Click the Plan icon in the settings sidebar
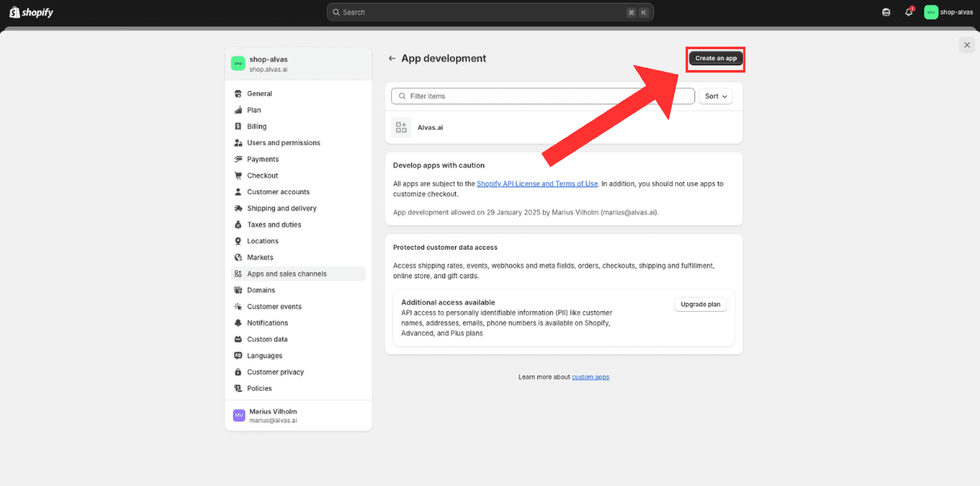 [238, 110]
